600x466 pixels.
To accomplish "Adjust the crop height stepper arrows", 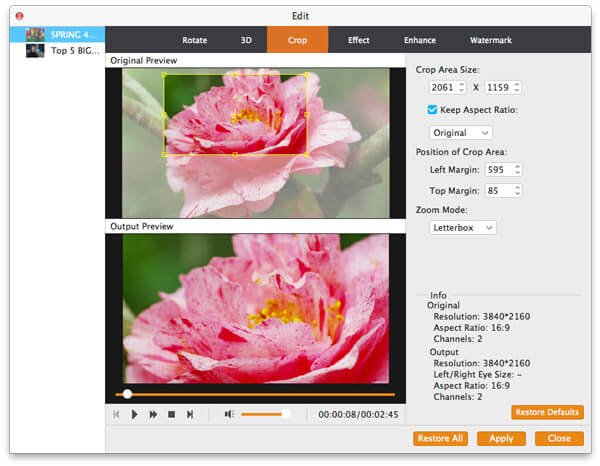I will point(517,87).
